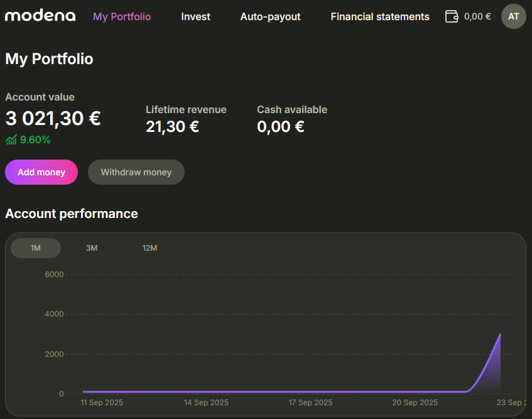Click the 0,00 € cash available amount
Image resolution: width=532 pixels, height=419 pixels.
tap(280, 126)
